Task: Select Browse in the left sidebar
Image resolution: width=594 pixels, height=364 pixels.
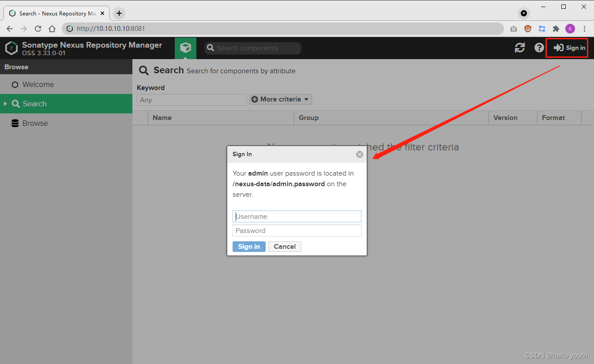Action: tap(35, 123)
